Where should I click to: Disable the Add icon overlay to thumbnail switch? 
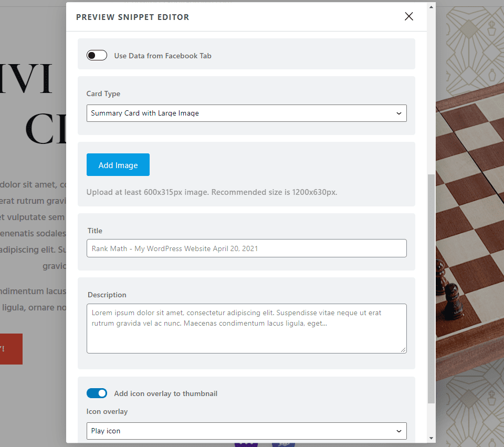(97, 393)
